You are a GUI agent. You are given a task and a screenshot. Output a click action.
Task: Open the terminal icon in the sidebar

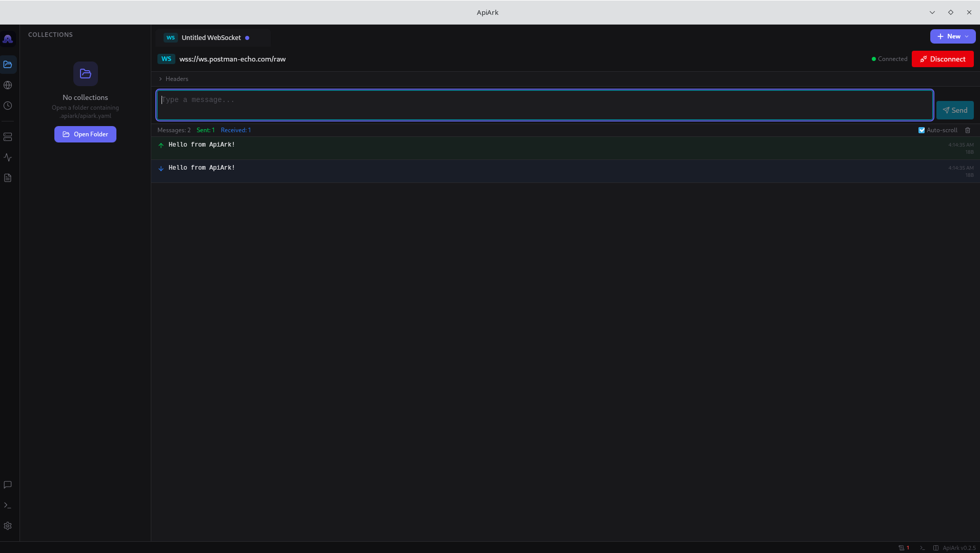(x=8, y=505)
